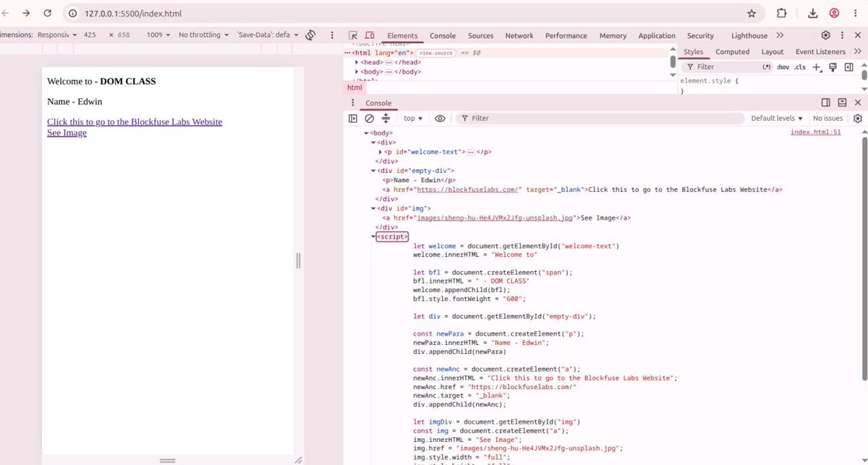The image size is (868, 465).
Task: Click the viewport width field showing 425
Action: (91, 35)
